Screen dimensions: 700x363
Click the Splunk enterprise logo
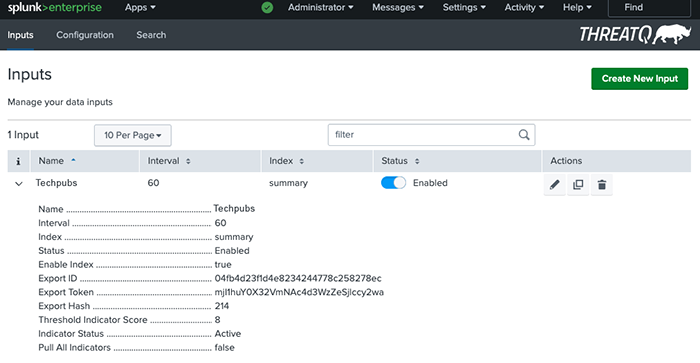tap(54, 8)
